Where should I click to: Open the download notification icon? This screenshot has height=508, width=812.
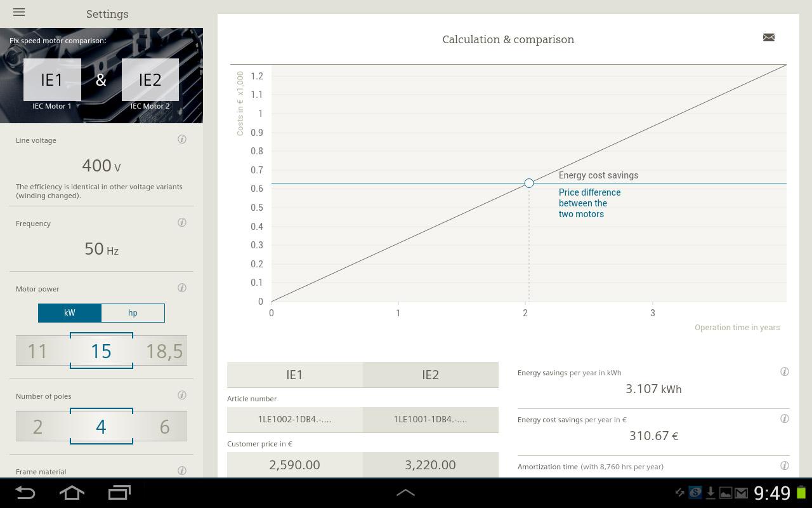710,493
